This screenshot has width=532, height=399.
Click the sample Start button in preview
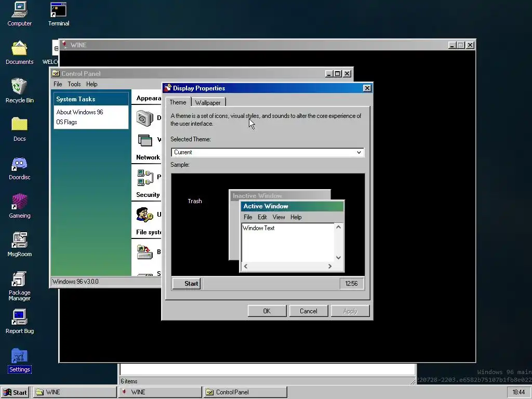(187, 284)
